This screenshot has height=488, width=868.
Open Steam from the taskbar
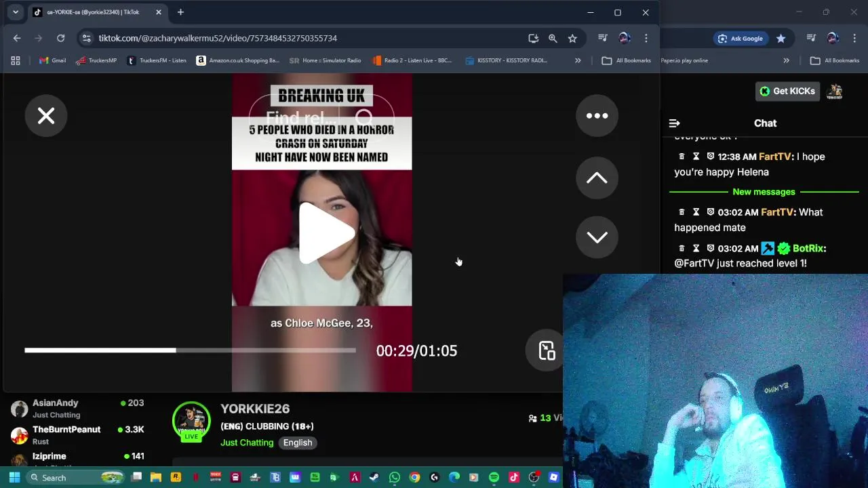click(x=374, y=477)
